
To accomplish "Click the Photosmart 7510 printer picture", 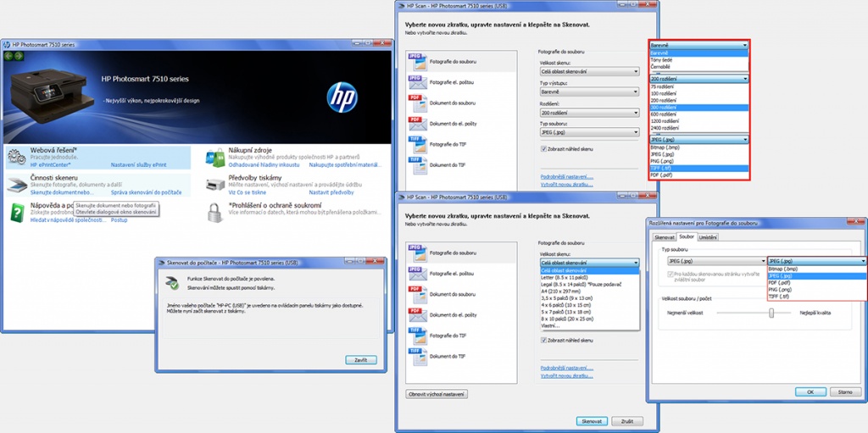I will pos(51,94).
